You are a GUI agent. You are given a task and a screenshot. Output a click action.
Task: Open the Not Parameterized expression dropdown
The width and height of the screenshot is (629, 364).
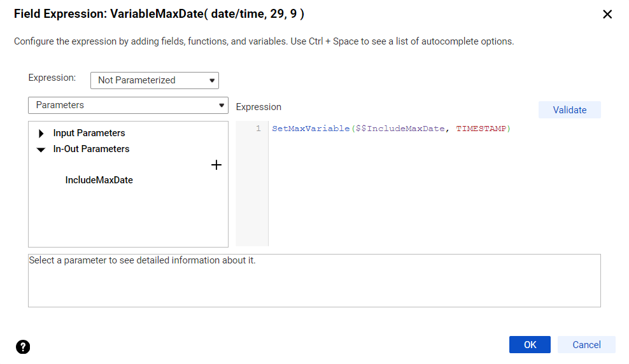click(155, 80)
